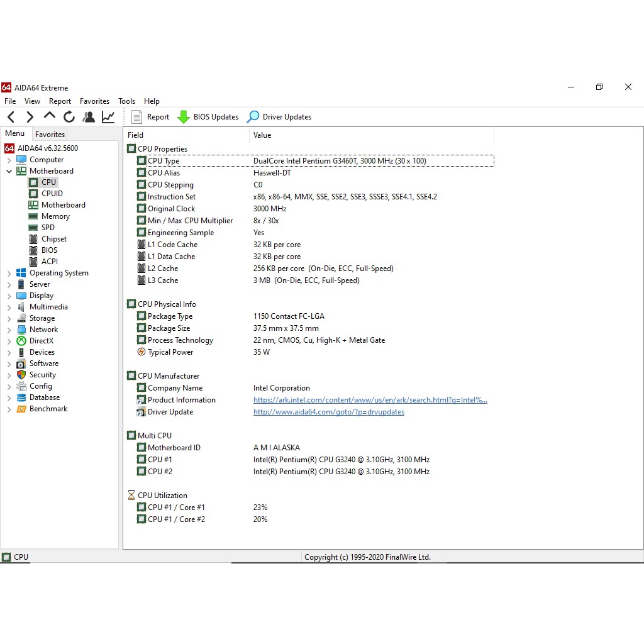Open the user silhouette toolbar icon

[x=88, y=117]
